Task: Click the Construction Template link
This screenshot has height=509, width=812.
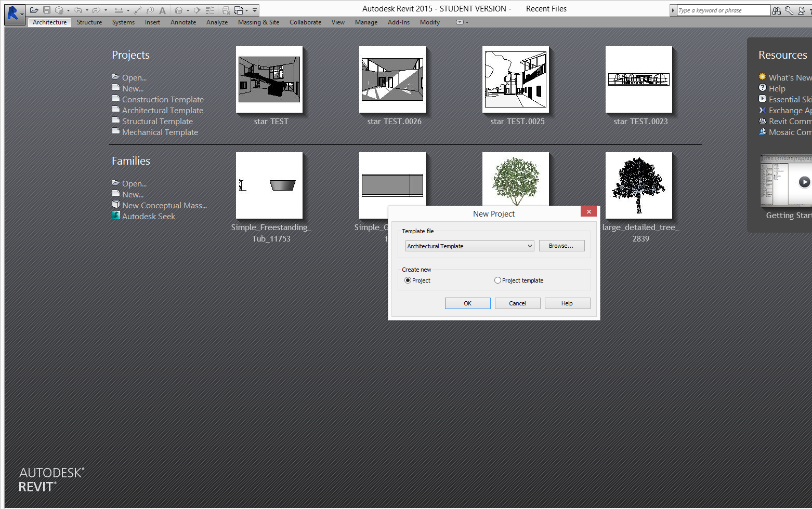Action: click(163, 99)
